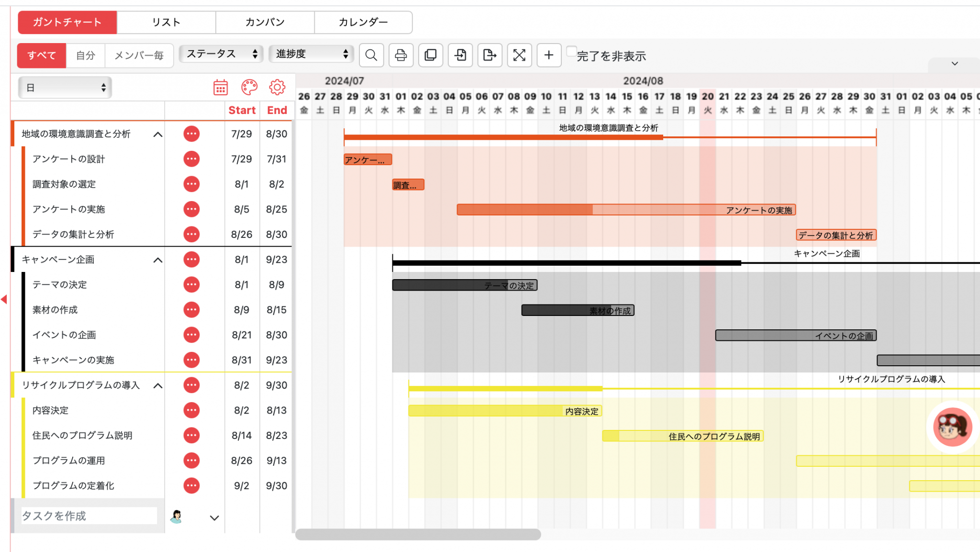
Task: Click the import file icon
Action: (x=460, y=55)
